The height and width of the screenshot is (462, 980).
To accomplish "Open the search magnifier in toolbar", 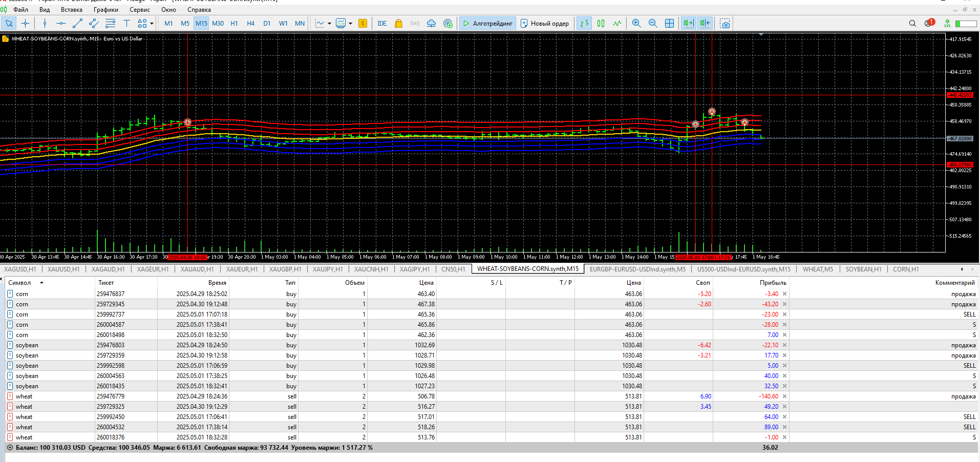I will tap(912, 23).
